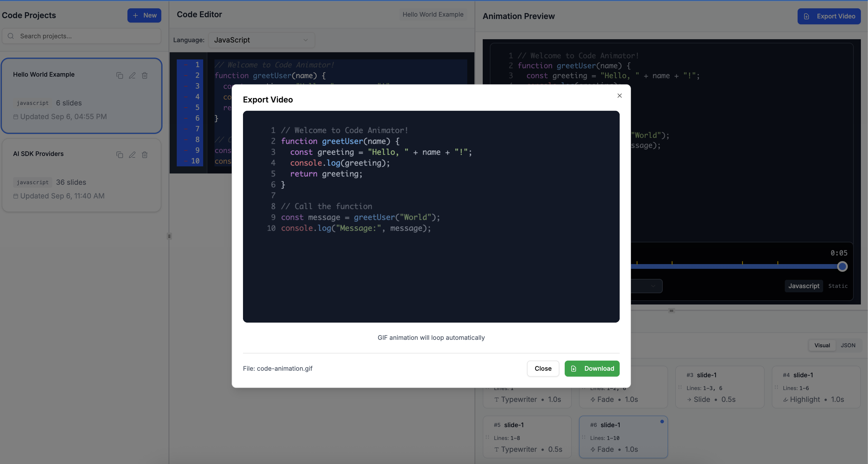This screenshot has height=464, width=868.
Task: Click the preview panel horizontal resize handle
Action: (x=671, y=311)
